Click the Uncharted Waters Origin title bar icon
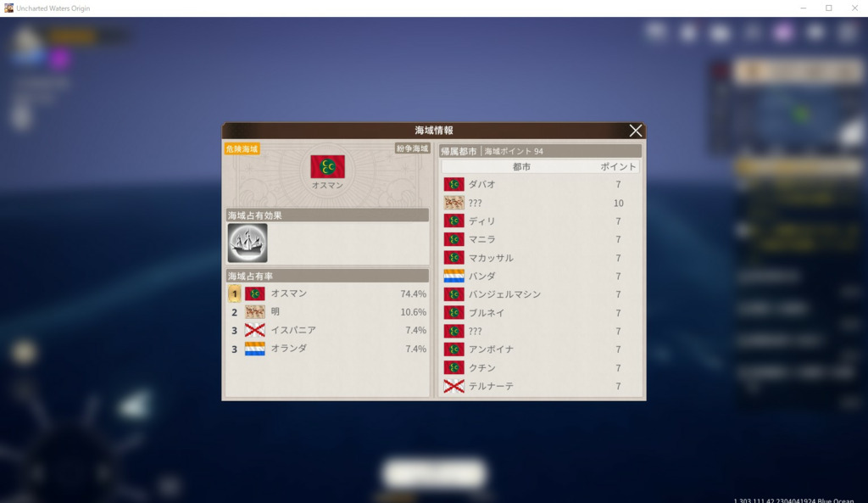Viewport: 868px width, 503px height. [x=8, y=8]
